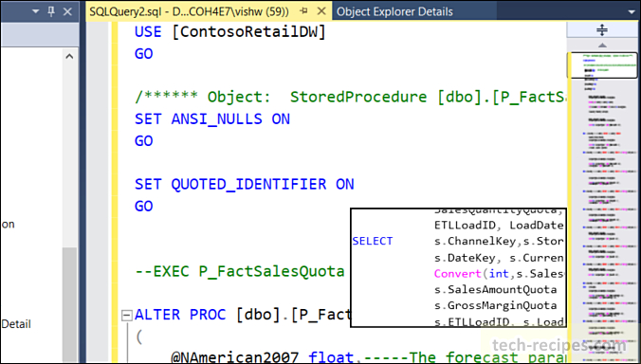Image resolution: width=641 pixels, height=364 pixels.
Task: Toggle auto-hide pin on left panel
Action: click(x=51, y=11)
